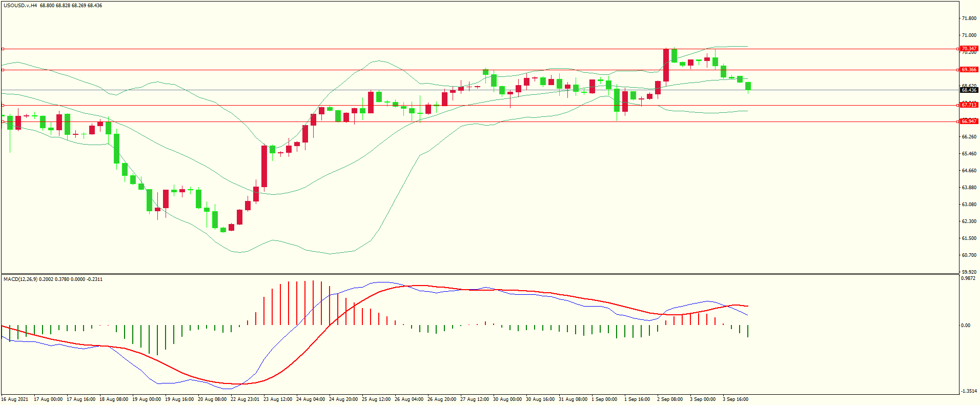The width and height of the screenshot is (980, 405).
Task: Click the 66.947 price level label
Action: (968, 121)
